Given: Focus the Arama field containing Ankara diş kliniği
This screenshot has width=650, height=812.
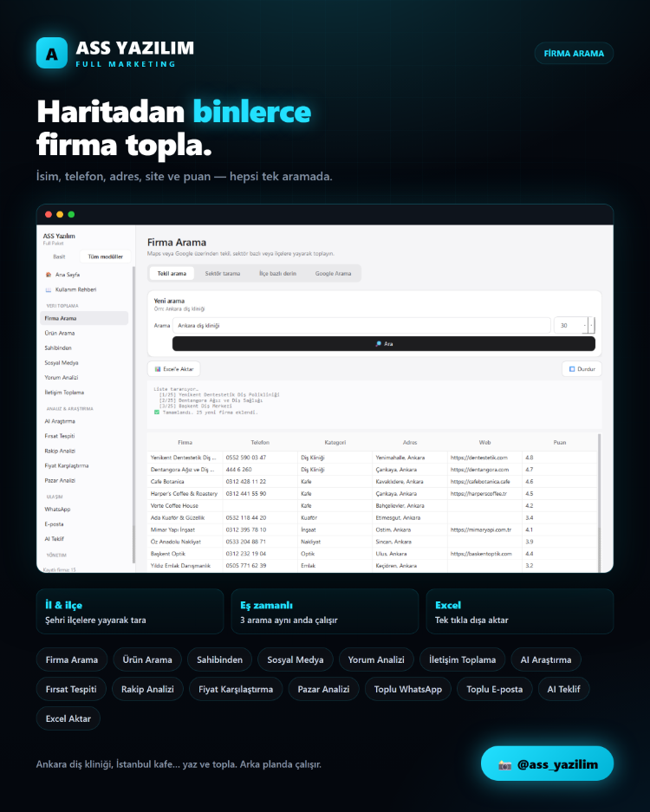Looking at the screenshot, I should click(x=361, y=326).
